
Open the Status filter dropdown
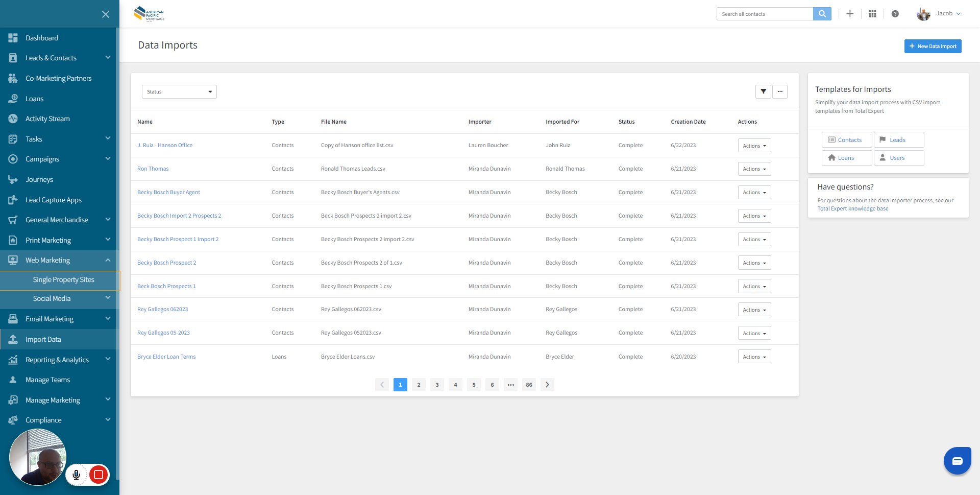click(179, 91)
